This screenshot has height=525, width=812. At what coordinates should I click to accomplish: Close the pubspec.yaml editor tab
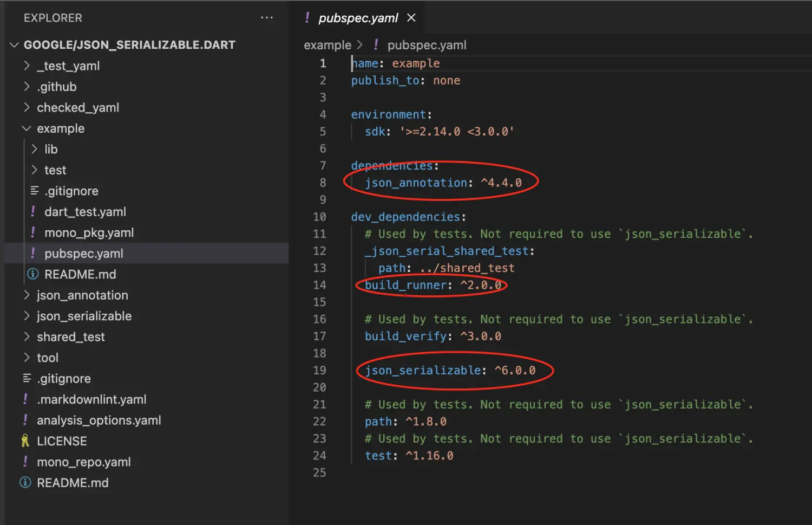[411, 18]
